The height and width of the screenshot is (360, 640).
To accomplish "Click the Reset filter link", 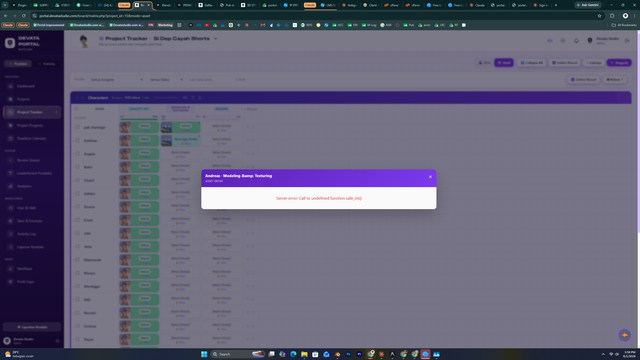I will click(x=240, y=80).
